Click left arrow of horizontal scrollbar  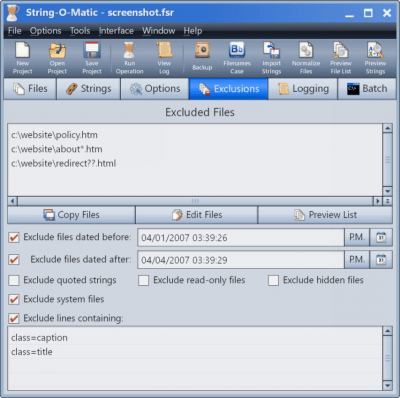[13, 201]
